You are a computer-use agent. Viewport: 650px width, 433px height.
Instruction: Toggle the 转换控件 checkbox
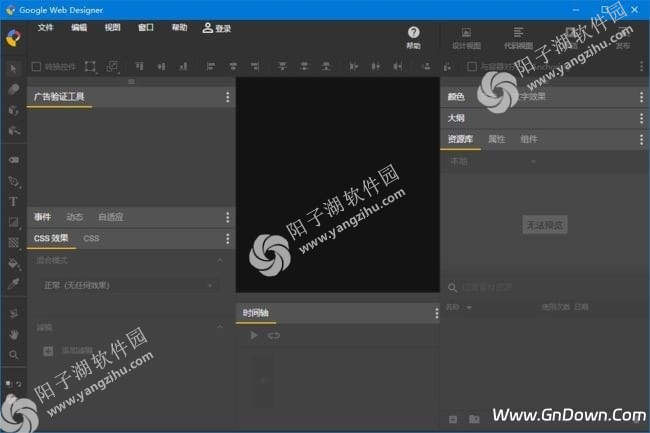36,66
